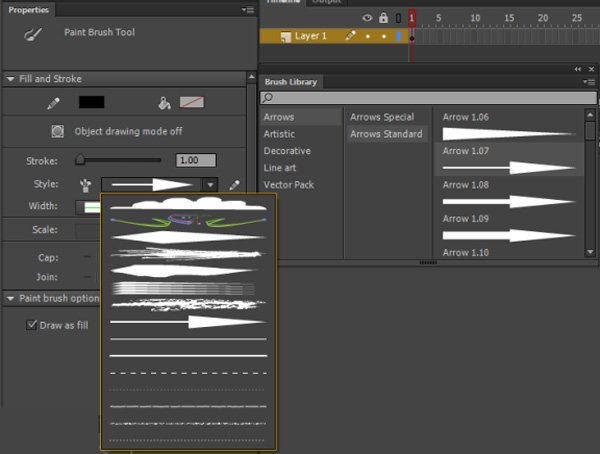Open Brush Library via style icon
The width and height of the screenshot is (600, 454).
pos(85,185)
